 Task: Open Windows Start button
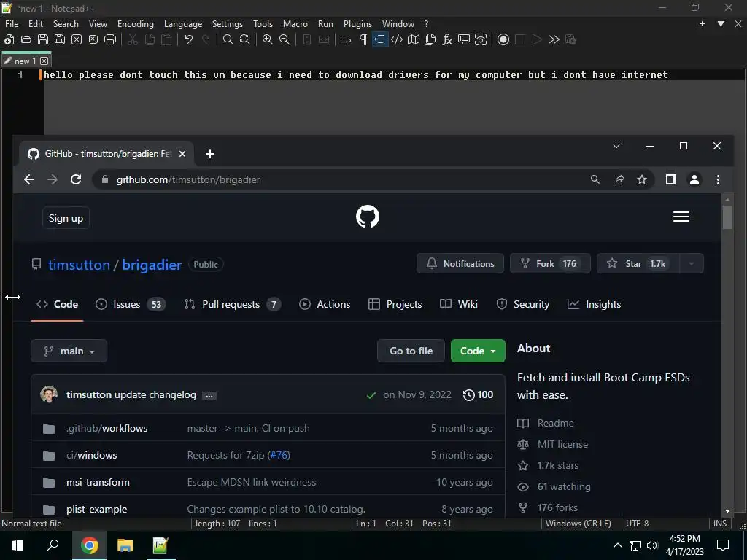18,545
